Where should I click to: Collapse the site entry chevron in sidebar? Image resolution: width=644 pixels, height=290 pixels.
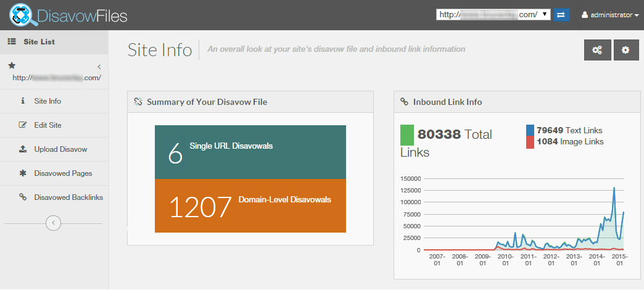99,67
